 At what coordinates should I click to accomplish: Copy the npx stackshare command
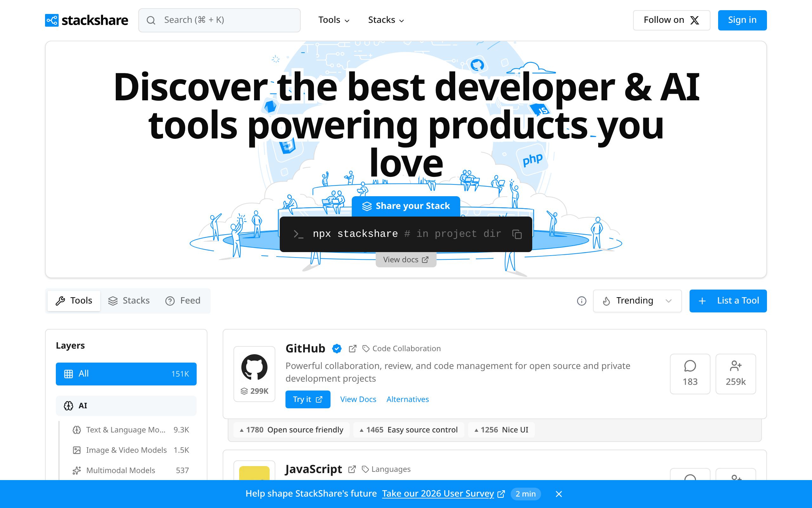pyautogui.click(x=517, y=234)
